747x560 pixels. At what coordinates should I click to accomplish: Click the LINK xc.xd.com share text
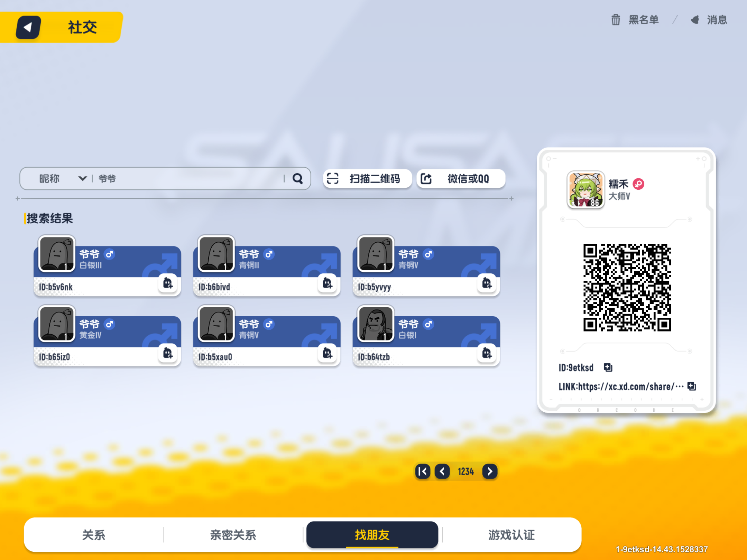(x=621, y=386)
